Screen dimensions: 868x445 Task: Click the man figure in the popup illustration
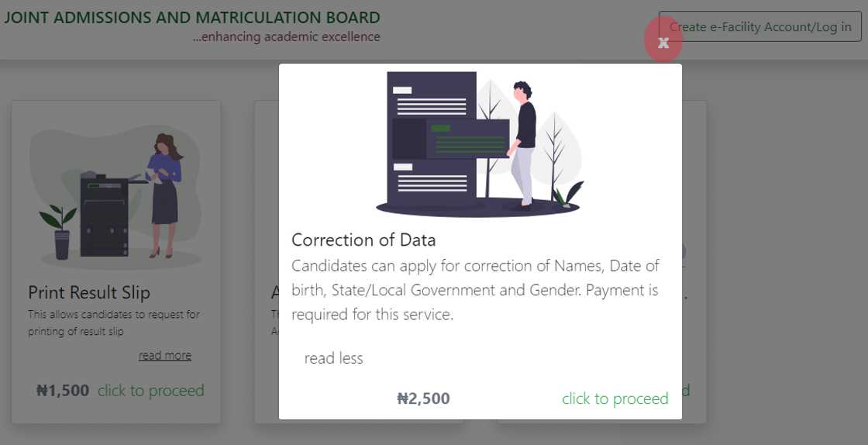tap(524, 143)
